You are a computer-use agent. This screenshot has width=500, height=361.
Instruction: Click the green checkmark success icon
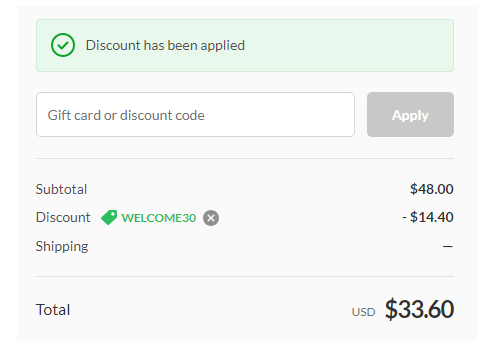point(63,45)
